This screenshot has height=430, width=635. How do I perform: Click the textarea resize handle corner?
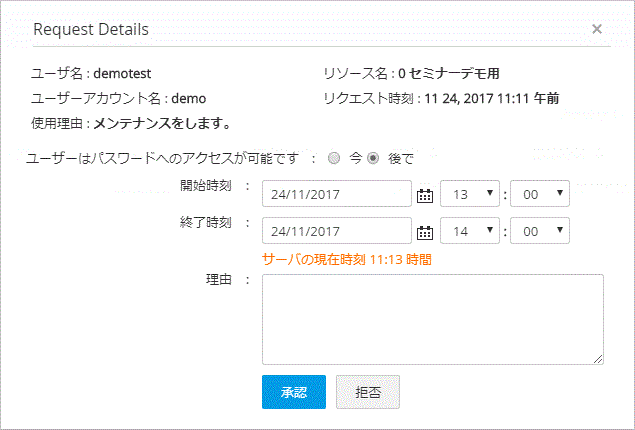point(598,358)
